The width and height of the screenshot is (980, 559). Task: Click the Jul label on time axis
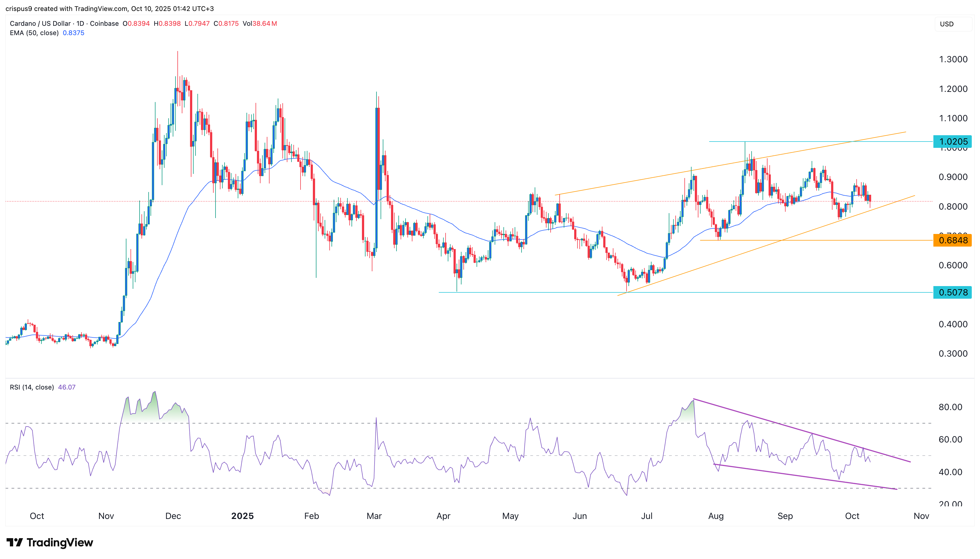[x=647, y=516]
